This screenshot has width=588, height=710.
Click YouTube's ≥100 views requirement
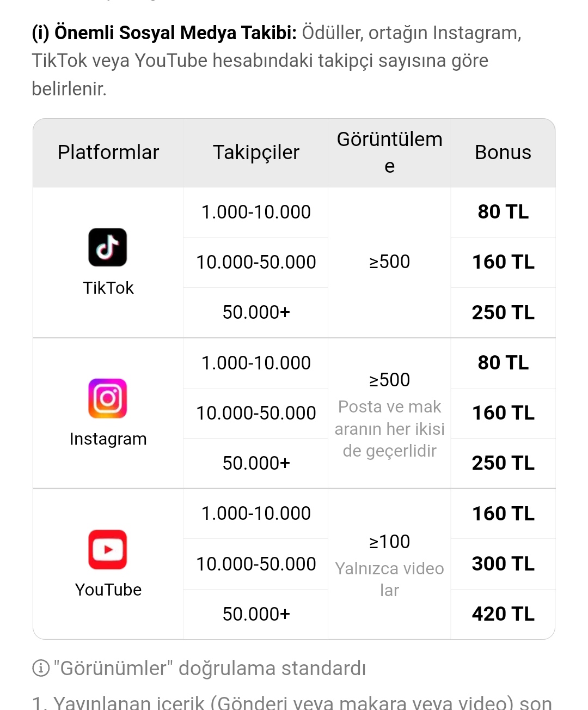[390, 542]
